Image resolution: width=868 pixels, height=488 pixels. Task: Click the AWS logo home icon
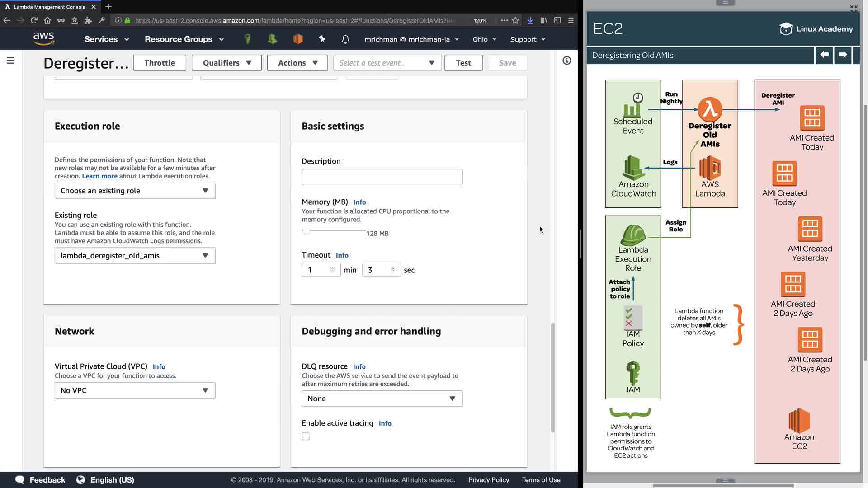43,39
